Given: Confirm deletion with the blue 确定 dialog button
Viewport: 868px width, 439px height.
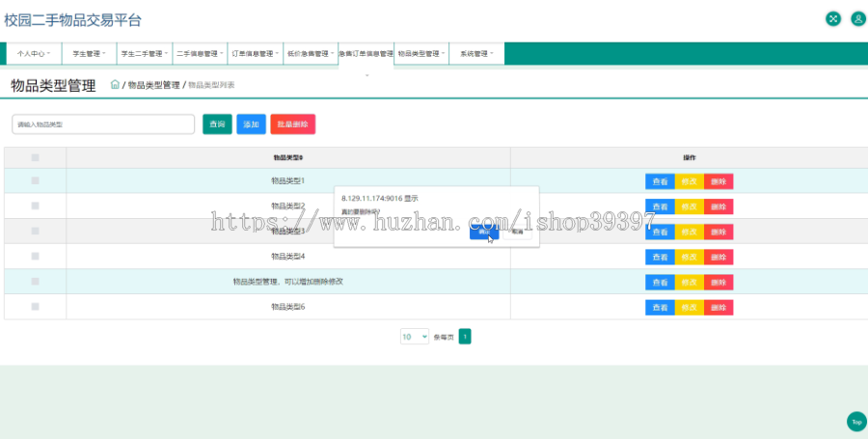Looking at the screenshot, I should [484, 233].
